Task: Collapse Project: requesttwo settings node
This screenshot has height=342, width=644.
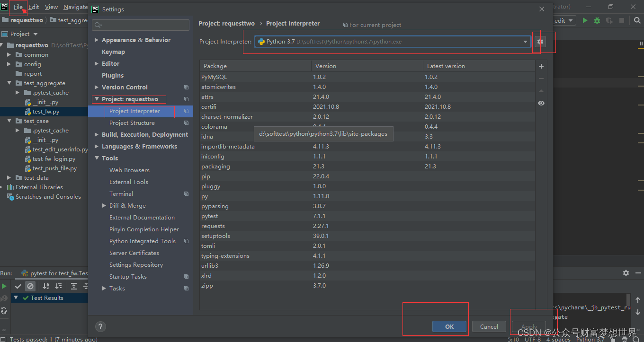Action: (x=97, y=99)
